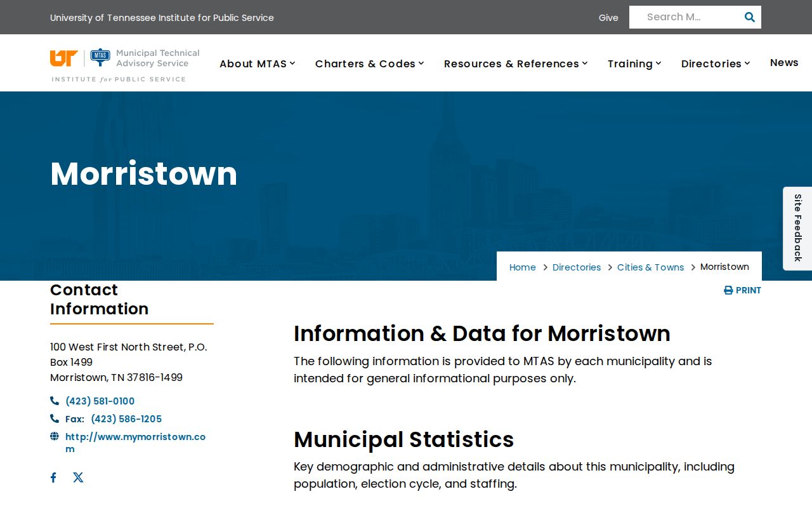Go to Home in the breadcrumb
This screenshot has width=812, height=508.
pyautogui.click(x=523, y=267)
